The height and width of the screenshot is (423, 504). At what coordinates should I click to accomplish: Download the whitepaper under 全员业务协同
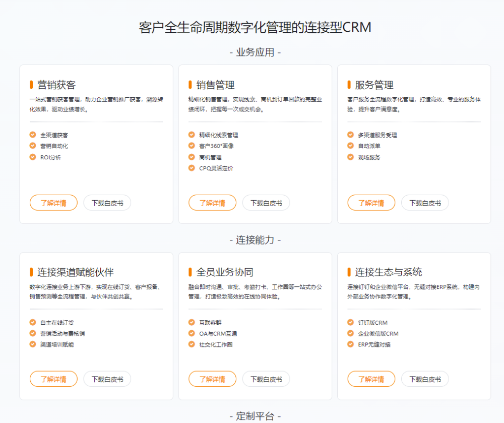click(266, 379)
